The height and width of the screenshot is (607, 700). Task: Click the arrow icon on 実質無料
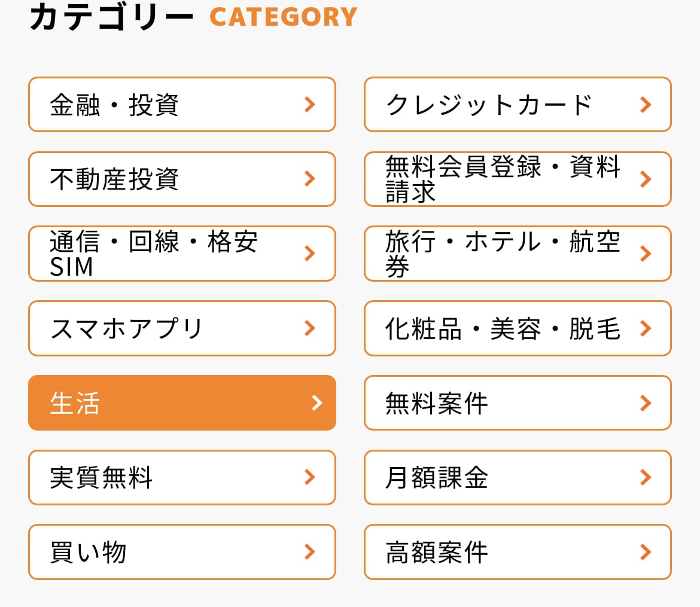click(x=309, y=477)
